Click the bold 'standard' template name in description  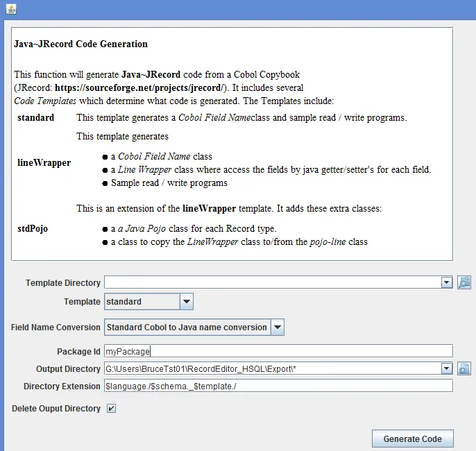click(x=36, y=117)
